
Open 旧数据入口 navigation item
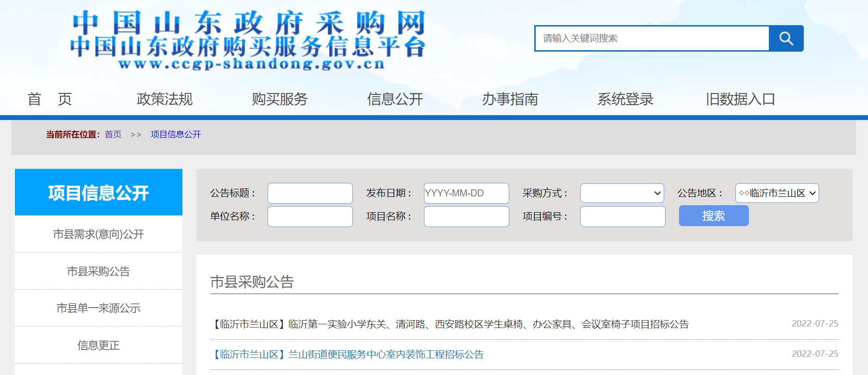pyautogui.click(x=740, y=99)
